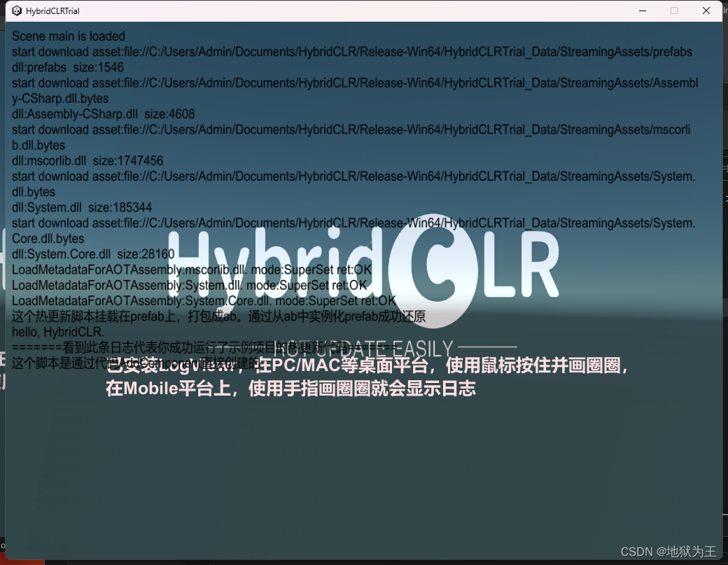The image size is (728, 565).
Task: Close the HybridCLRTrial window
Action: click(x=705, y=11)
